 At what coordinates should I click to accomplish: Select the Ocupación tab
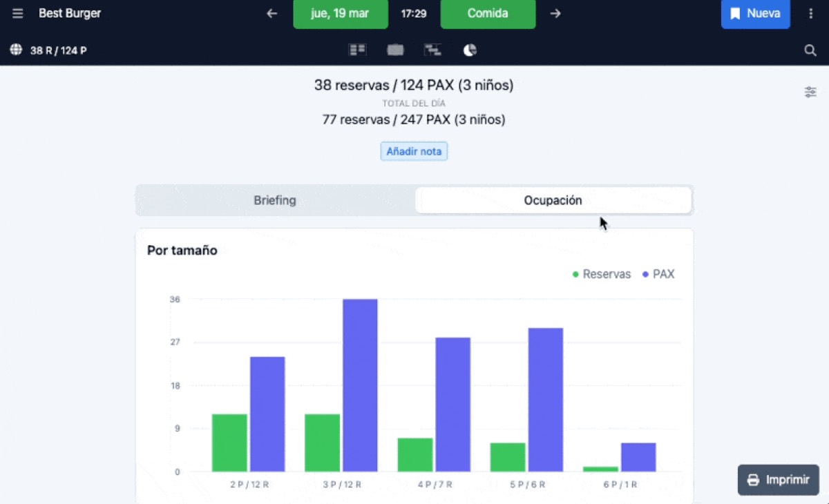(553, 200)
